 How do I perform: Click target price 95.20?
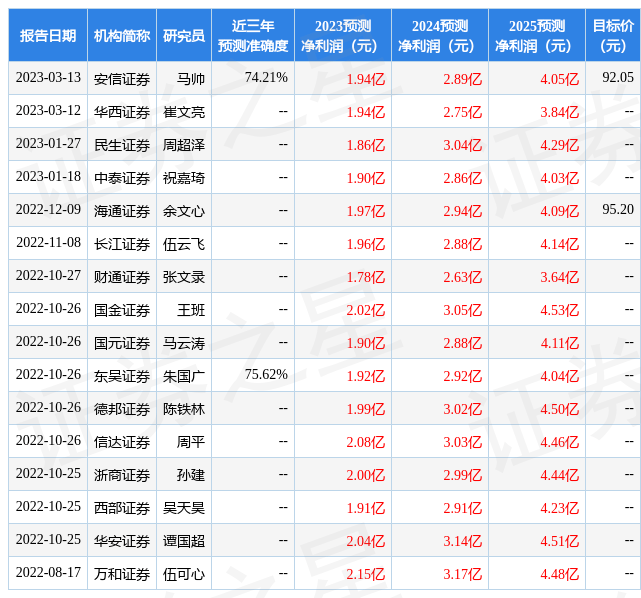(618, 210)
